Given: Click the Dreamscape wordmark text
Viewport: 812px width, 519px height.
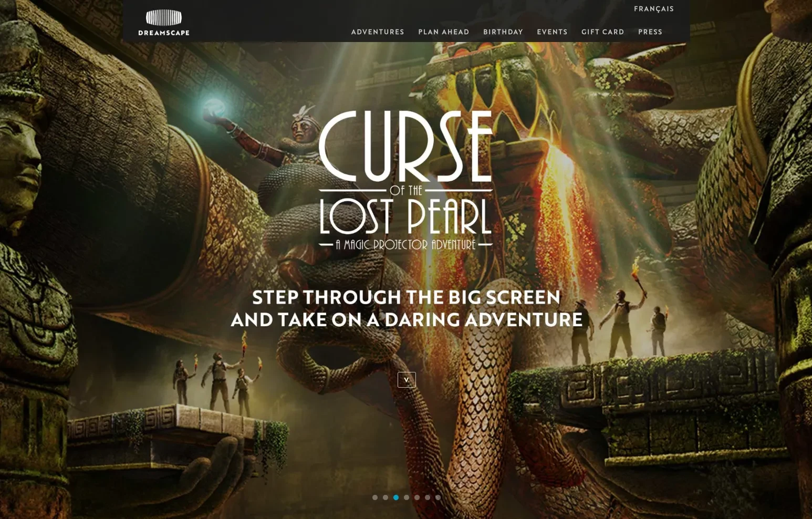Looking at the screenshot, I should tap(164, 33).
